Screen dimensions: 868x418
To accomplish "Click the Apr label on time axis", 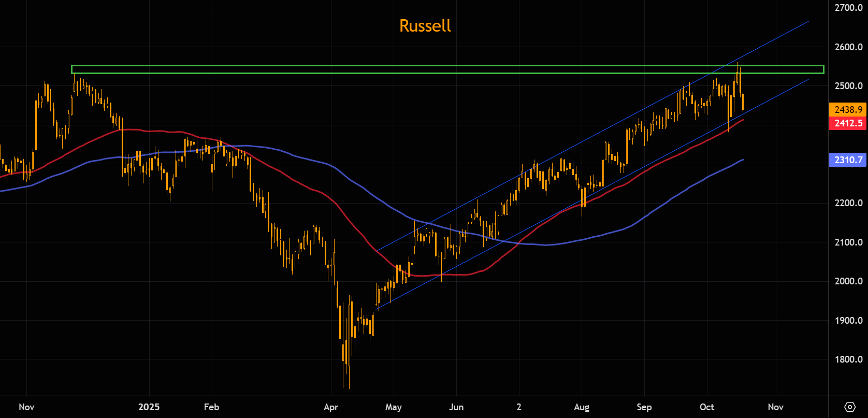I will (x=331, y=407).
